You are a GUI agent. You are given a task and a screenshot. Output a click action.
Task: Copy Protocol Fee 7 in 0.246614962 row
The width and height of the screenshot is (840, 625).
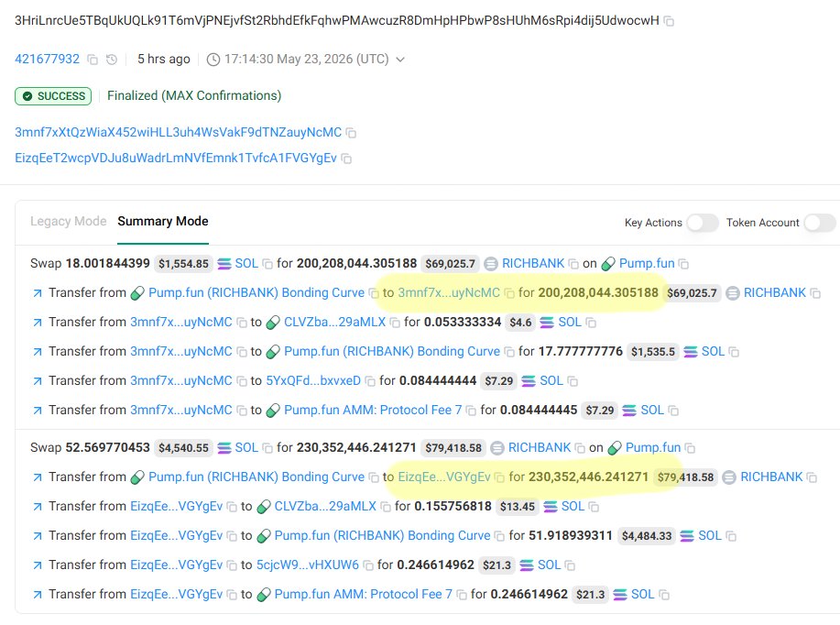[x=462, y=595]
